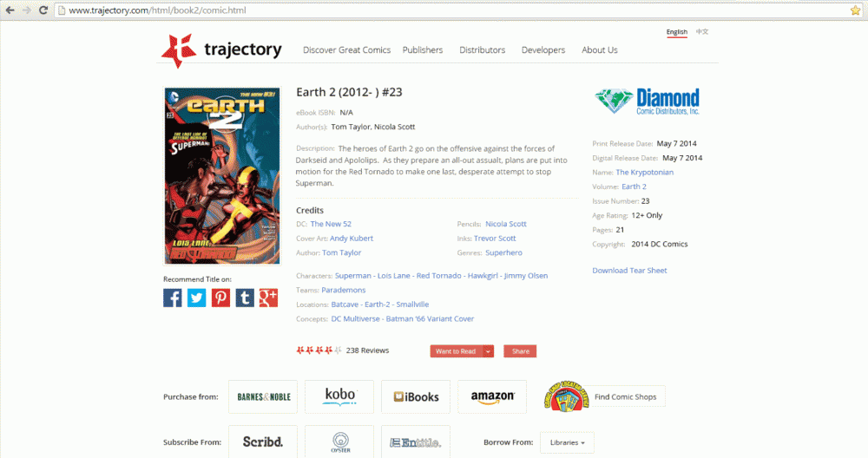Screen dimensions: 868x458
Task: Bookmark page with the star icon
Action: [x=855, y=10]
